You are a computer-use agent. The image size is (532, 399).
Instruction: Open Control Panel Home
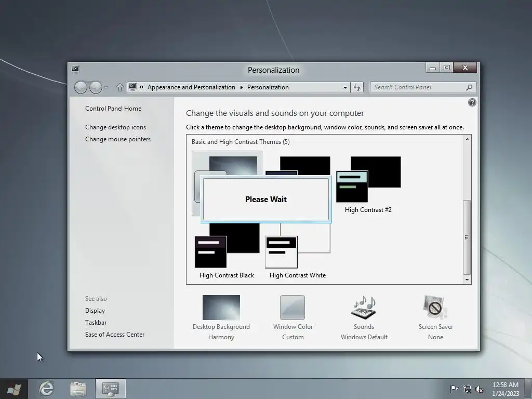113,109
